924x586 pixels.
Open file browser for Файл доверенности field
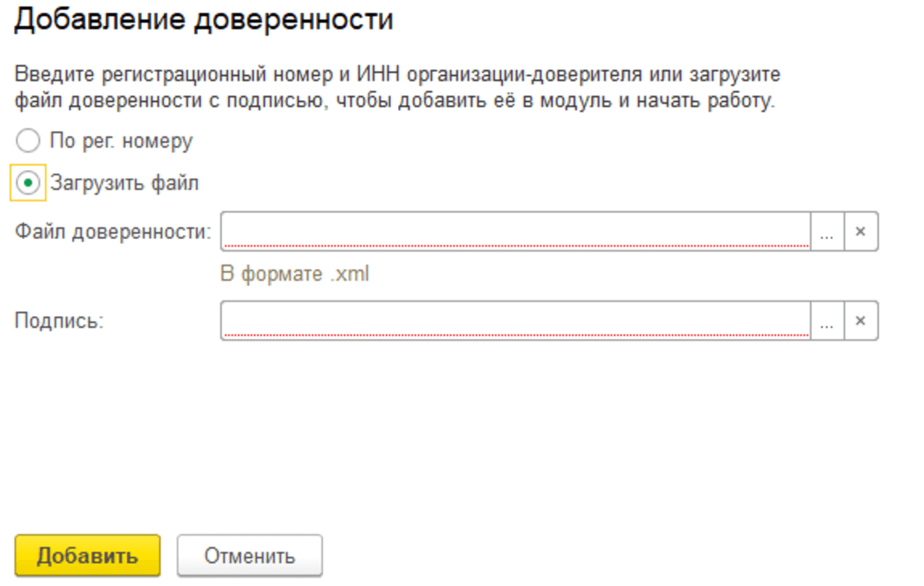827,232
